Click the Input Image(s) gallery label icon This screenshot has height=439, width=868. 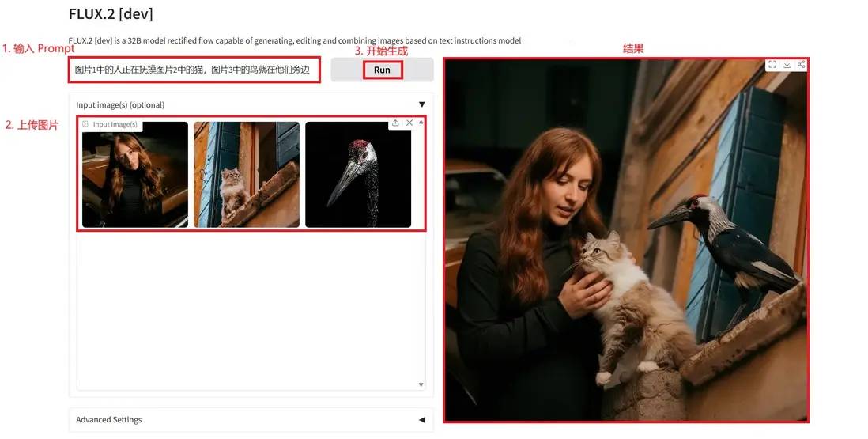point(85,124)
